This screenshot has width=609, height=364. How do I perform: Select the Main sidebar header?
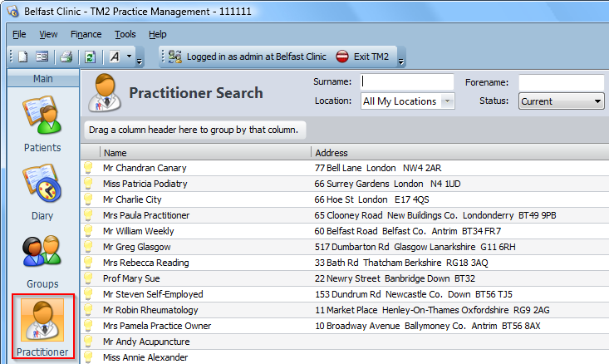pos(42,78)
